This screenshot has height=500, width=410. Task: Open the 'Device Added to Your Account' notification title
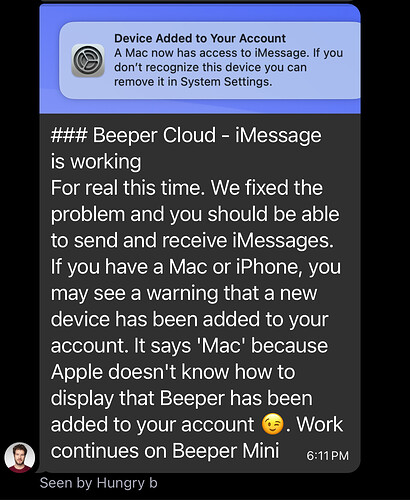[200, 38]
